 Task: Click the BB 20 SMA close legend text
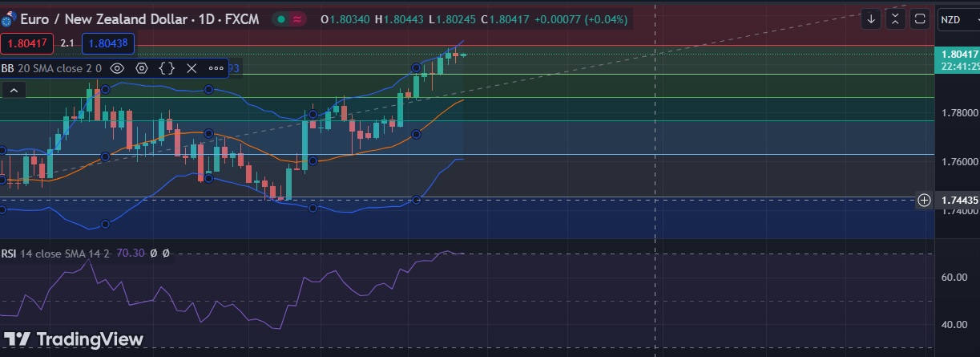coord(51,68)
